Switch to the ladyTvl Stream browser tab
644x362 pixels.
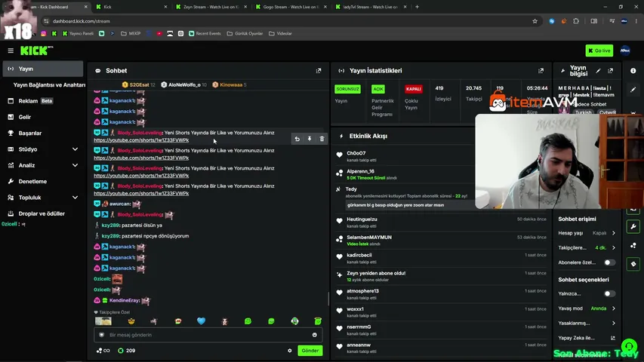tap(371, 7)
